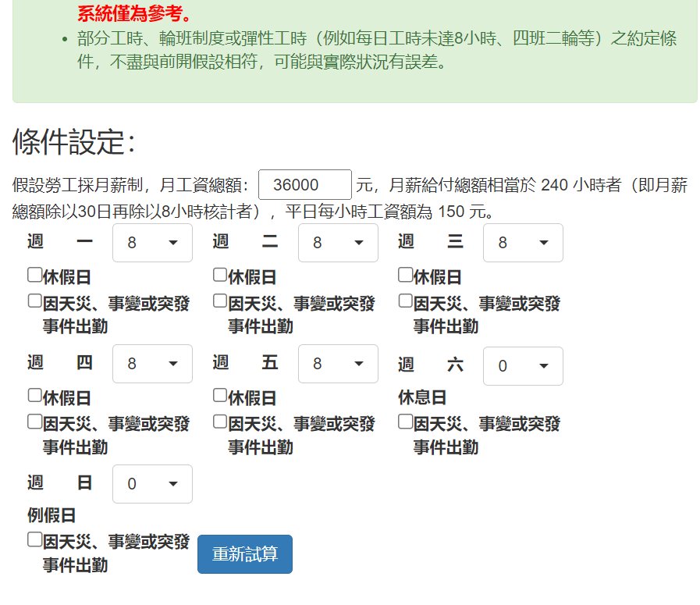The height and width of the screenshot is (605, 700).
Task: Enable 因天災、事變或突發事件出勤 under 週四
Action: click(x=35, y=422)
